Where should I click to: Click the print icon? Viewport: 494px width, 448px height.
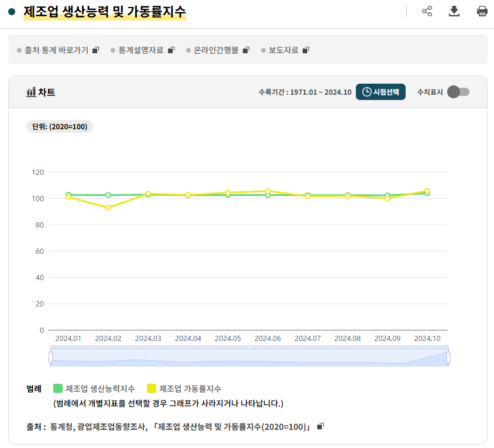[x=482, y=11]
